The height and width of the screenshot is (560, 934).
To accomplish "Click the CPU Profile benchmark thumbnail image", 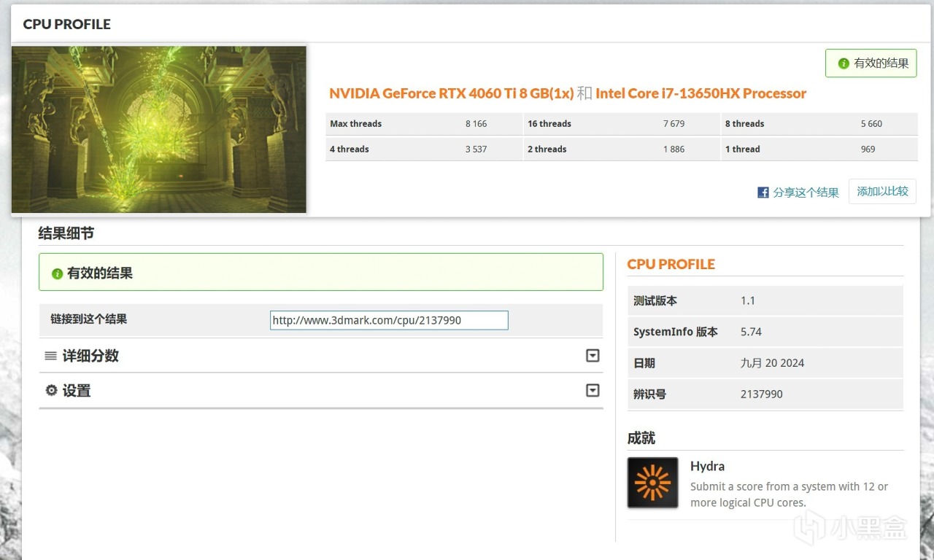I will point(159,130).
